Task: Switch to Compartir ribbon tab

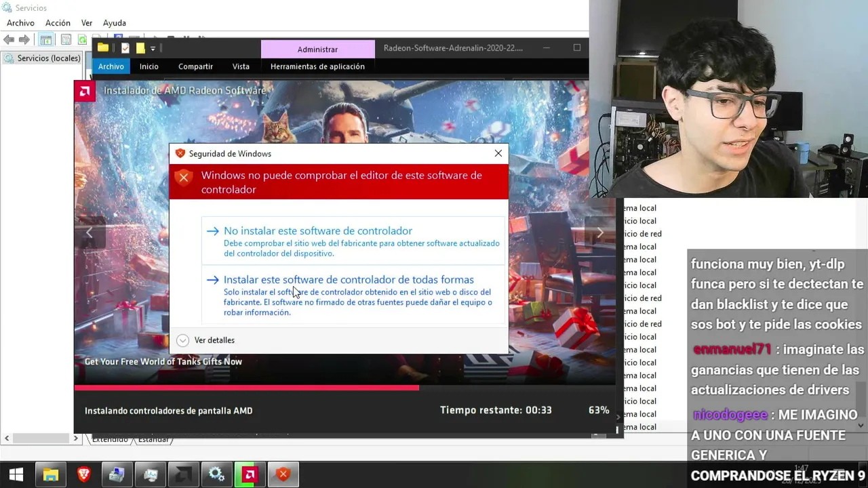Action: point(195,66)
